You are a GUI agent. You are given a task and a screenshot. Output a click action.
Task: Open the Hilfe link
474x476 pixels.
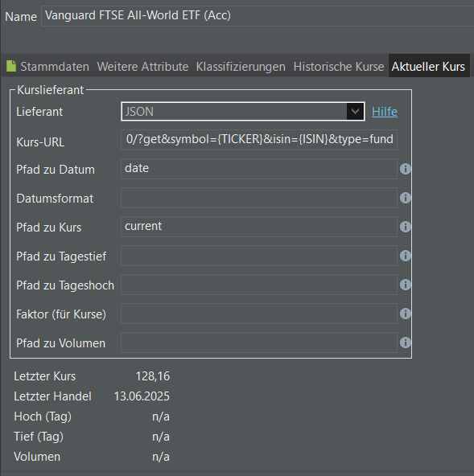coord(385,112)
